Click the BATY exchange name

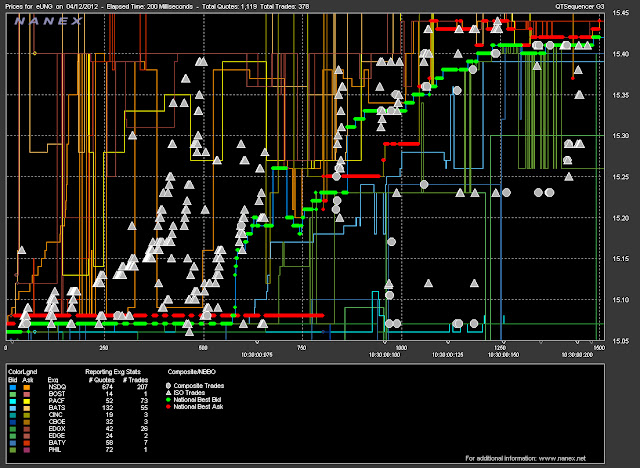click(x=57, y=442)
